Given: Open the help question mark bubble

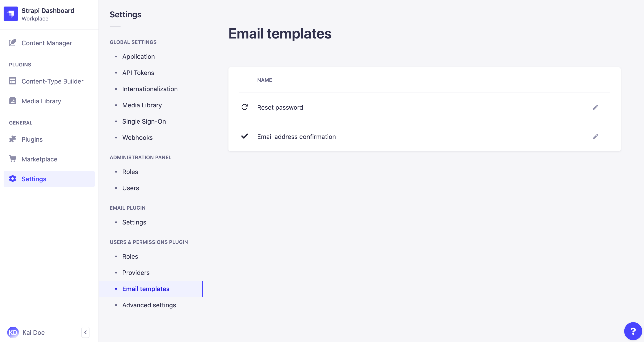Looking at the screenshot, I should tap(633, 331).
